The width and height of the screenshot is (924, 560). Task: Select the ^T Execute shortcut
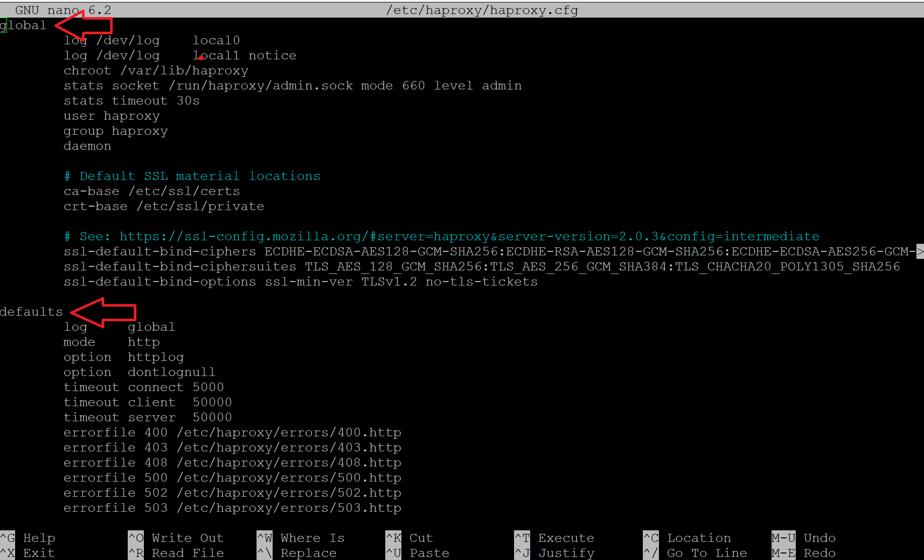click(554, 538)
